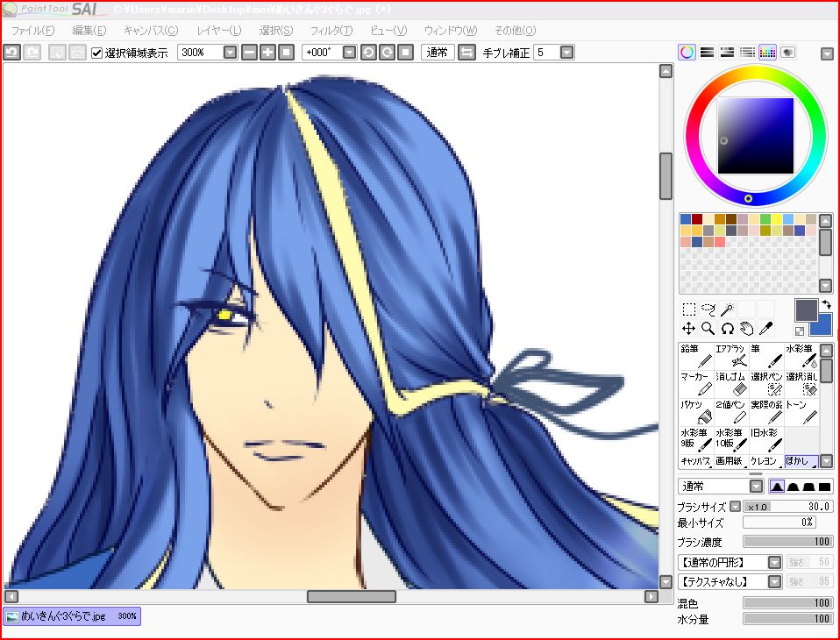
Task: Click the redo arrow button
Action: pyautogui.click(x=32, y=53)
